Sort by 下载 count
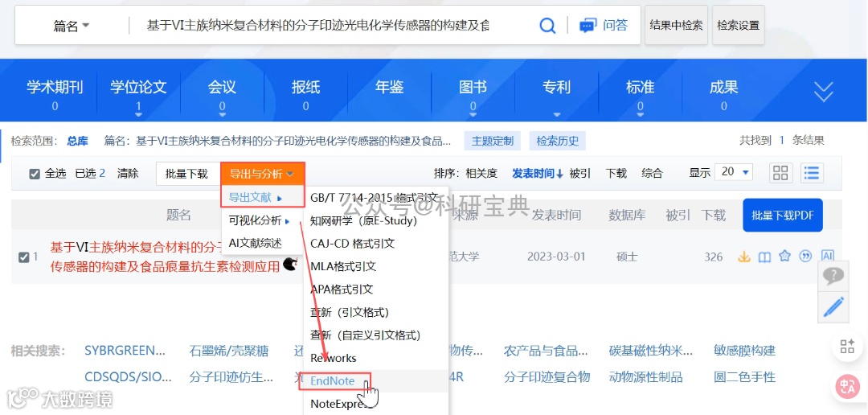Image resolution: width=868 pixels, height=415 pixels. pyautogui.click(x=616, y=174)
